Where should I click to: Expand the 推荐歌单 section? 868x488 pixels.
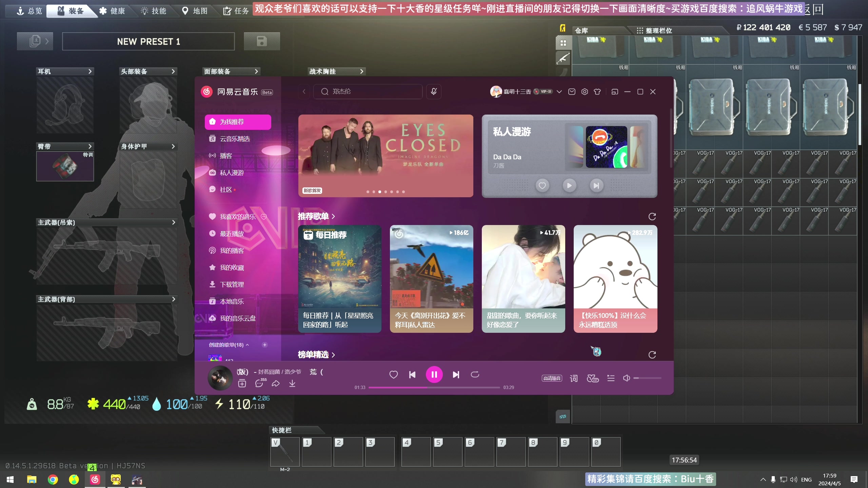(x=316, y=216)
